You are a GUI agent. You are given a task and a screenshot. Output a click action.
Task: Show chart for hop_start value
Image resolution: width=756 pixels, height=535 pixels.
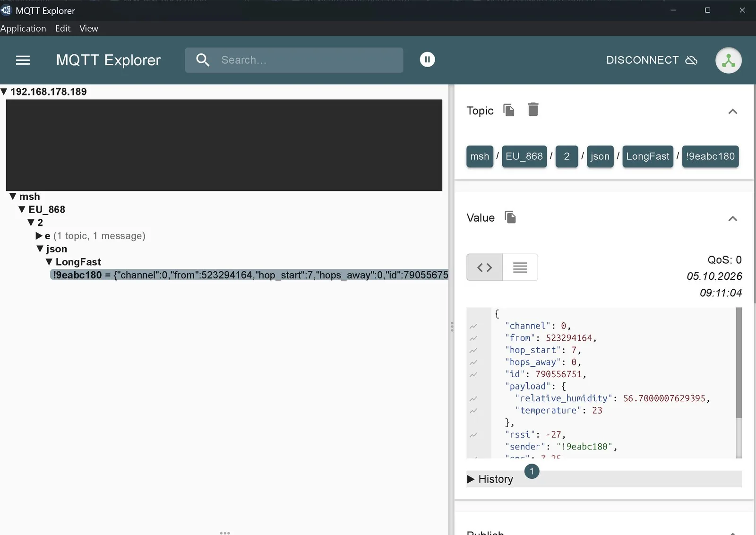473,350
